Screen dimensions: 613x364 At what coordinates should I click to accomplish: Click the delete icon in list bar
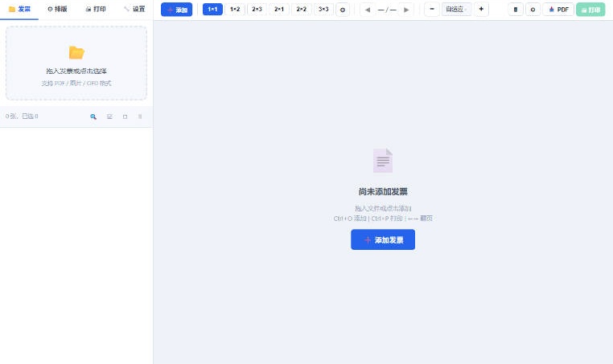pos(140,117)
